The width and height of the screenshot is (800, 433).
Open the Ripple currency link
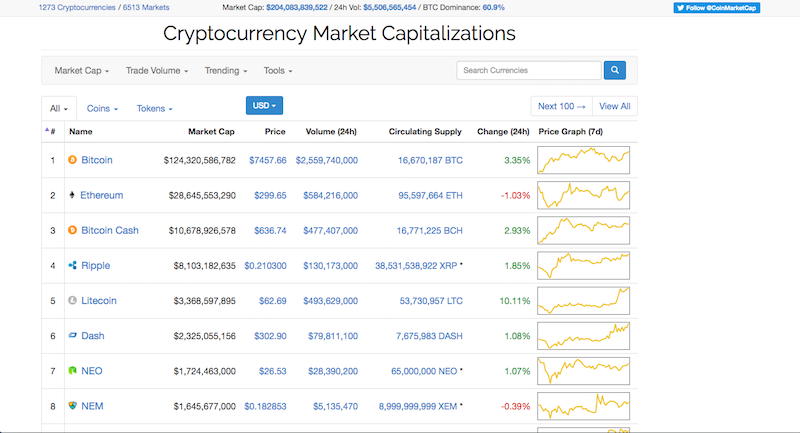click(x=95, y=266)
